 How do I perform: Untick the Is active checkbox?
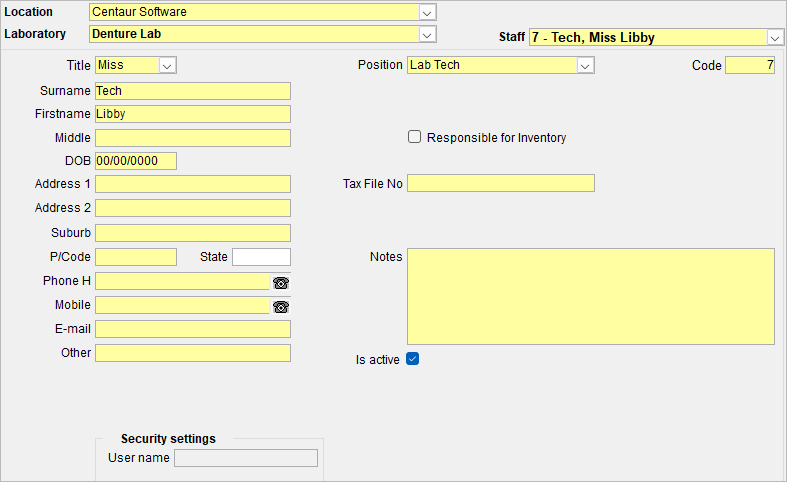(x=413, y=359)
